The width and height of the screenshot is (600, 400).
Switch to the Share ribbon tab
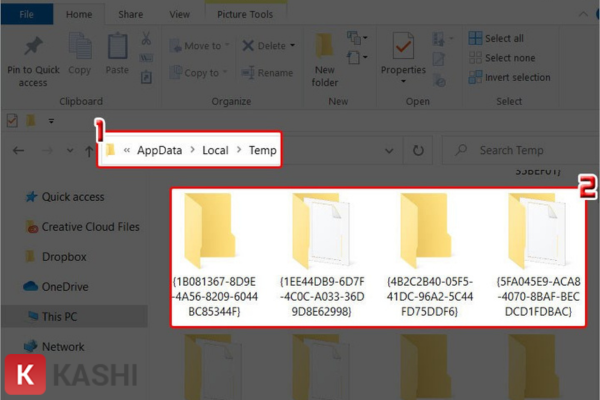[130, 15]
